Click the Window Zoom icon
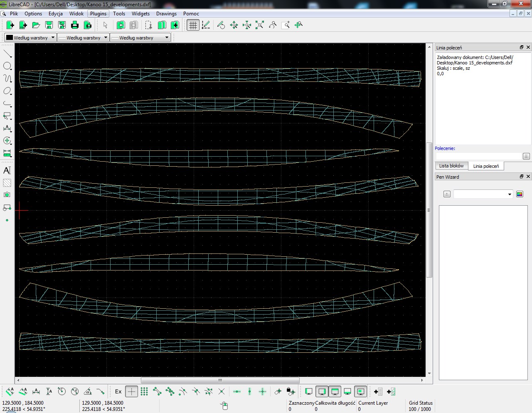 click(x=286, y=25)
